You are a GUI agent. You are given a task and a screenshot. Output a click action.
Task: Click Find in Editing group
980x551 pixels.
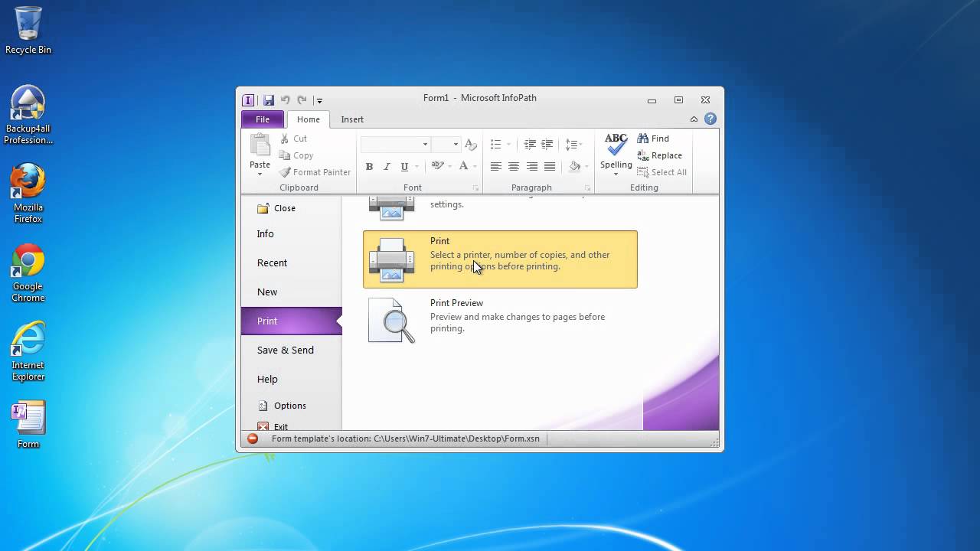[654, 139]
